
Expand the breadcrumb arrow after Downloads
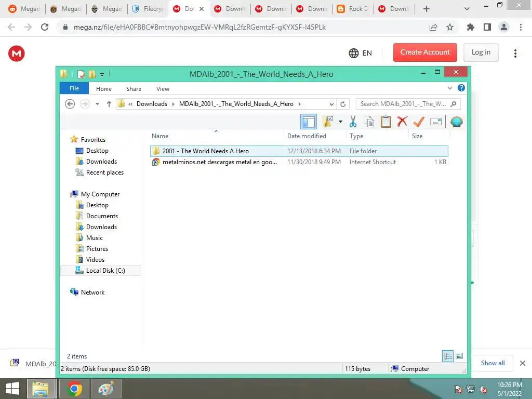(x=174, y=104)
